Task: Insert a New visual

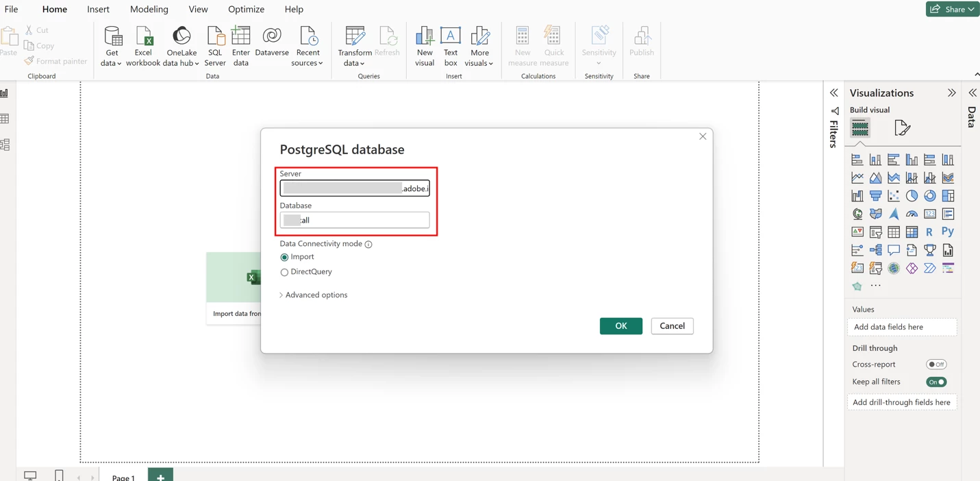Action: [425, 47]
